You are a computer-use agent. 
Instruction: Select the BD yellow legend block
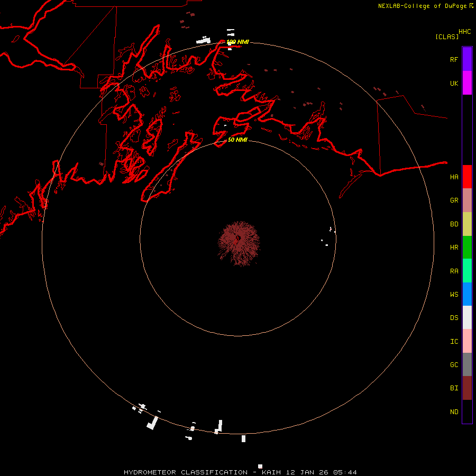click(x=467, y=224)
